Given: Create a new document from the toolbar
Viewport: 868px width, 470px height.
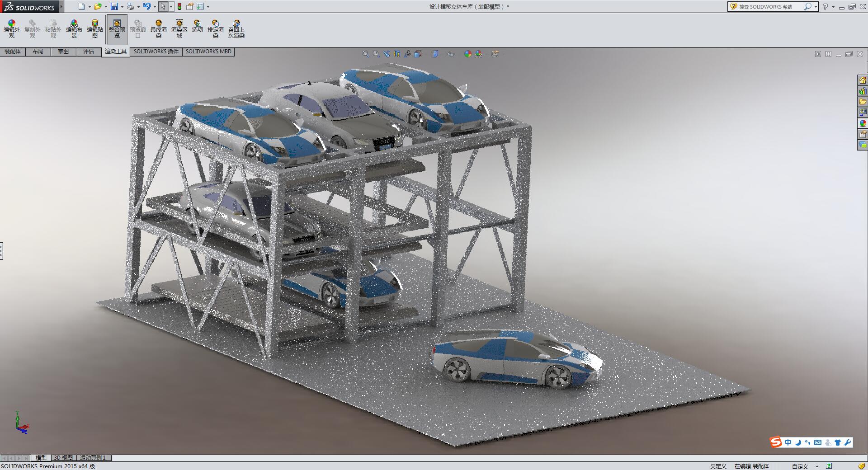Looking at the screenshot, I should coord(81,6).
